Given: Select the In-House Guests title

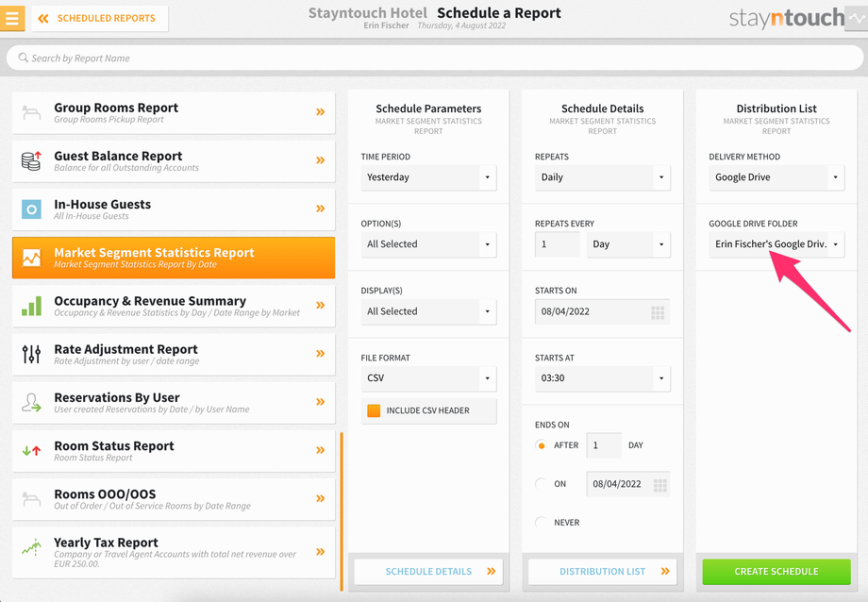Looking at the screenshot, I should click(x=103, y=205).
